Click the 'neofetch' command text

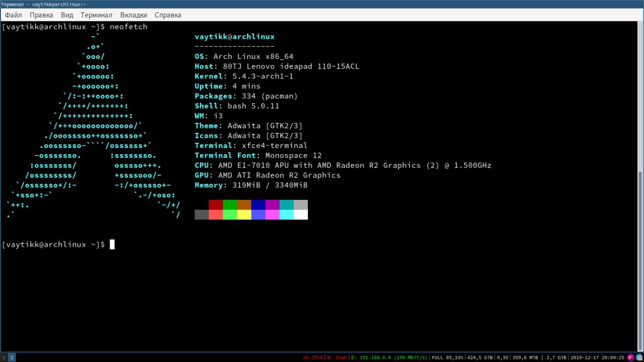(x=128, y=27)
